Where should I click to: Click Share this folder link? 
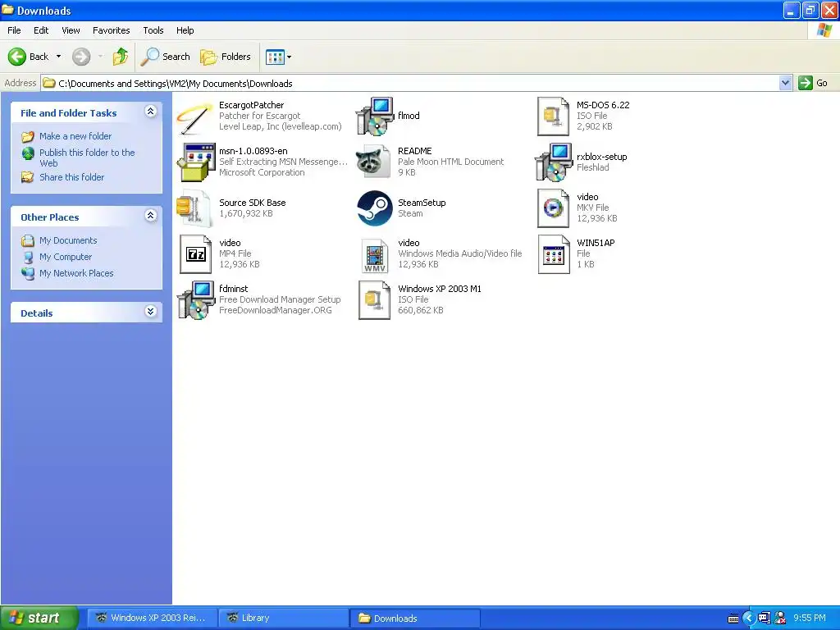[72, 177]
